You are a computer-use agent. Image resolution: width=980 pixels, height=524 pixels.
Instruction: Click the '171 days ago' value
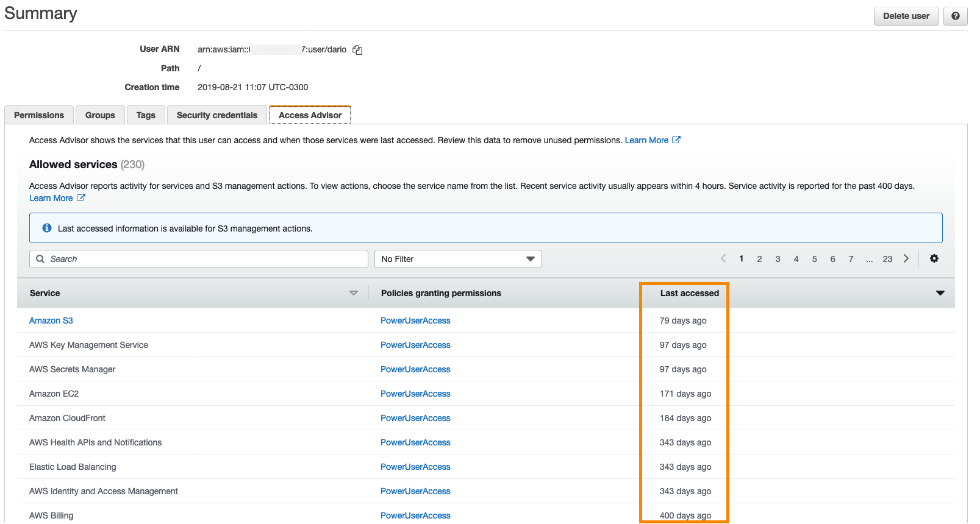[685, 394]
